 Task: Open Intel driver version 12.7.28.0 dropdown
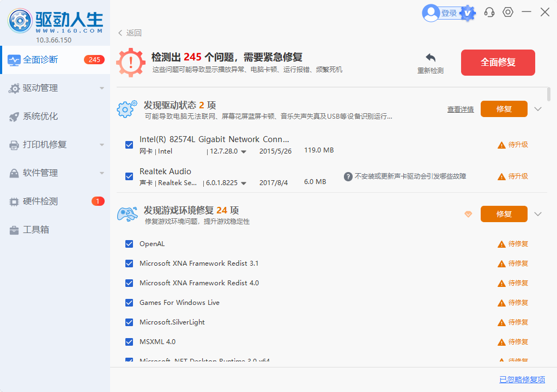[244, 152]
